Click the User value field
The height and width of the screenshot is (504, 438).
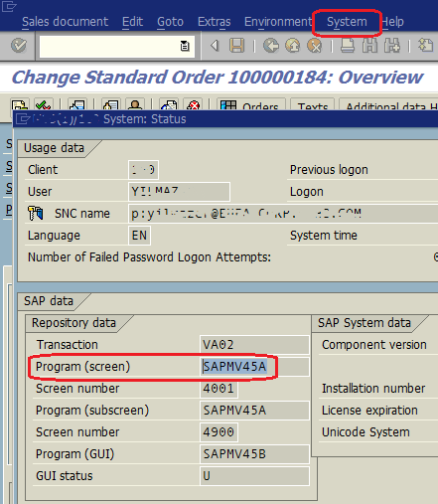[x=179, y=192]
